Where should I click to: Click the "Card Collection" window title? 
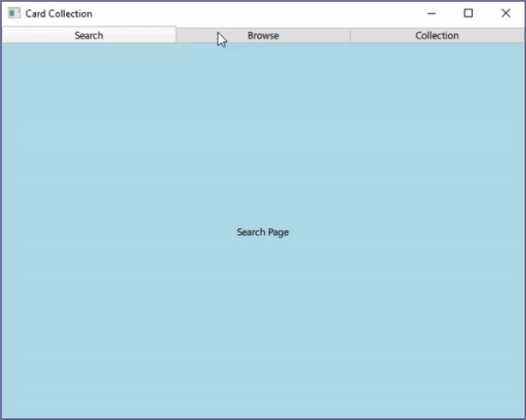(59, 14)
